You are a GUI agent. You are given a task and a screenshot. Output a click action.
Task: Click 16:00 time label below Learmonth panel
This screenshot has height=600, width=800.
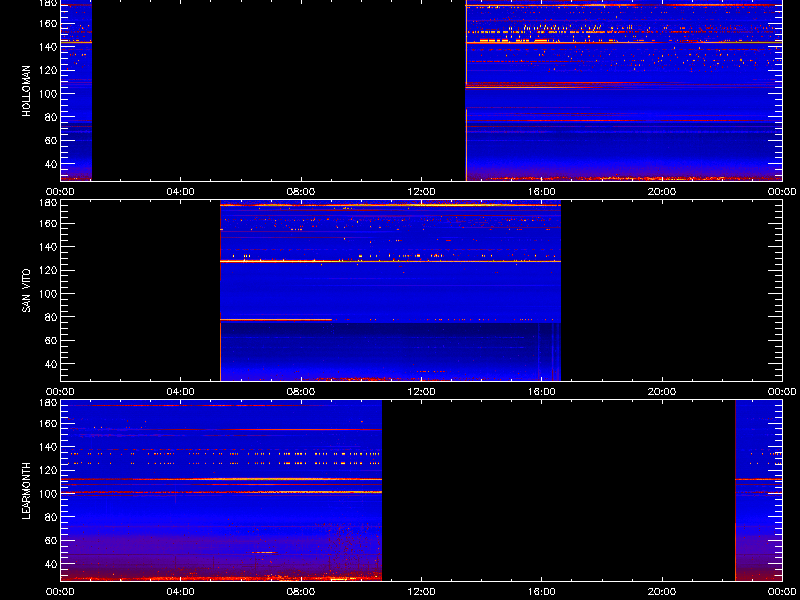point(541,592)
